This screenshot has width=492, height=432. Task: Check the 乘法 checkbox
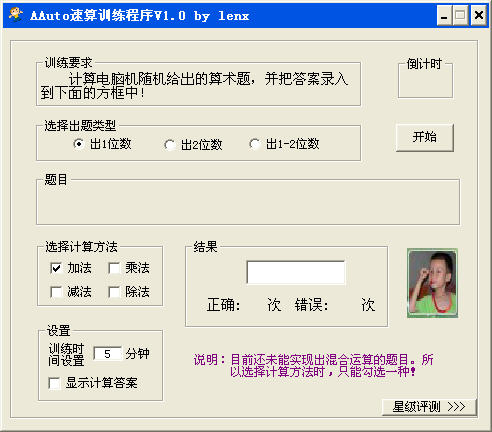point(114,268)
